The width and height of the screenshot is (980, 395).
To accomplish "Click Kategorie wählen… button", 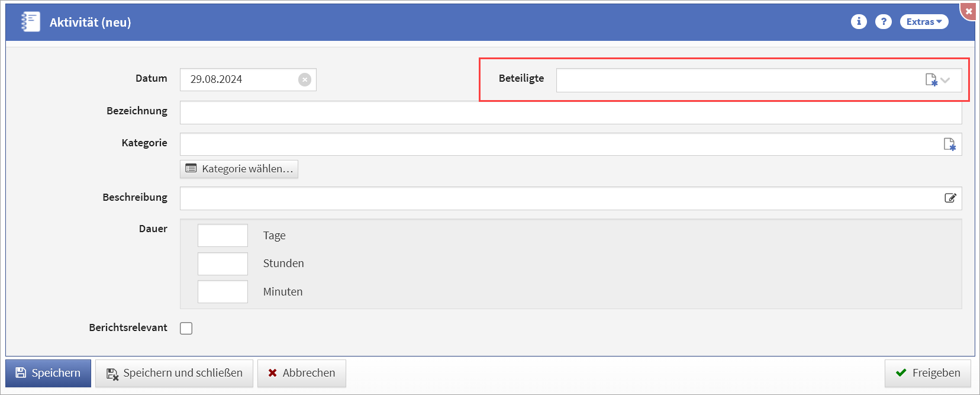I will [x=239, y=169].
